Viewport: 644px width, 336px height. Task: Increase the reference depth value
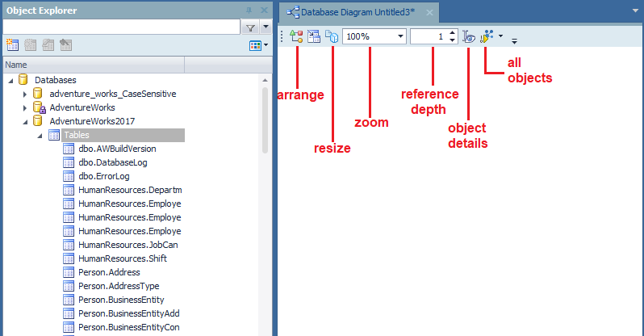(x=453, y=33)
